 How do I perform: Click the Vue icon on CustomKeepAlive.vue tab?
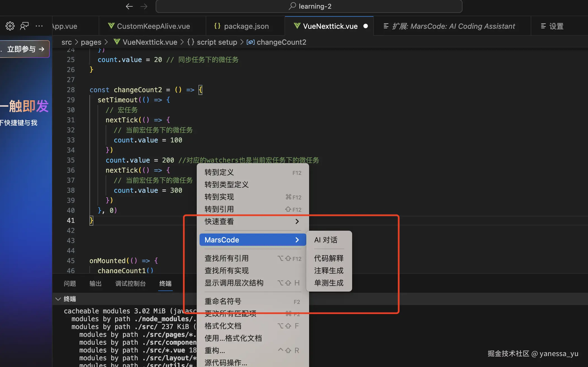point(111,26)
